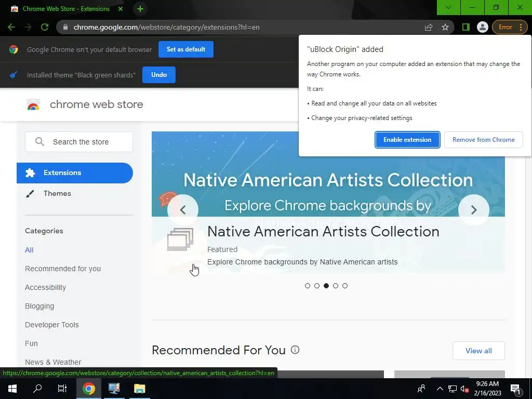Image resolution: width=532 pixels, height=399 pixels.
Task: Remove uBlock Origin from Chrome
Action: click(x=484, y=140)
